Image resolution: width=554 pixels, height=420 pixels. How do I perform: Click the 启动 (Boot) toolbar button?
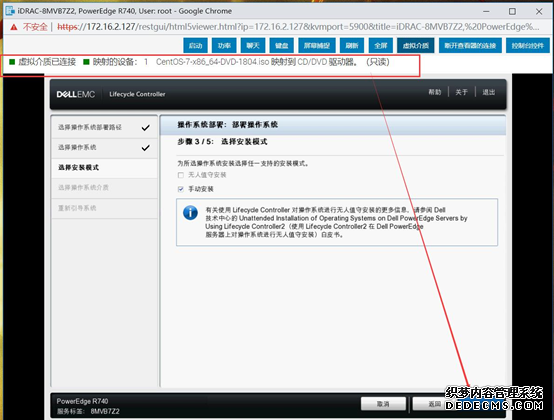click(x=195, y=46)
